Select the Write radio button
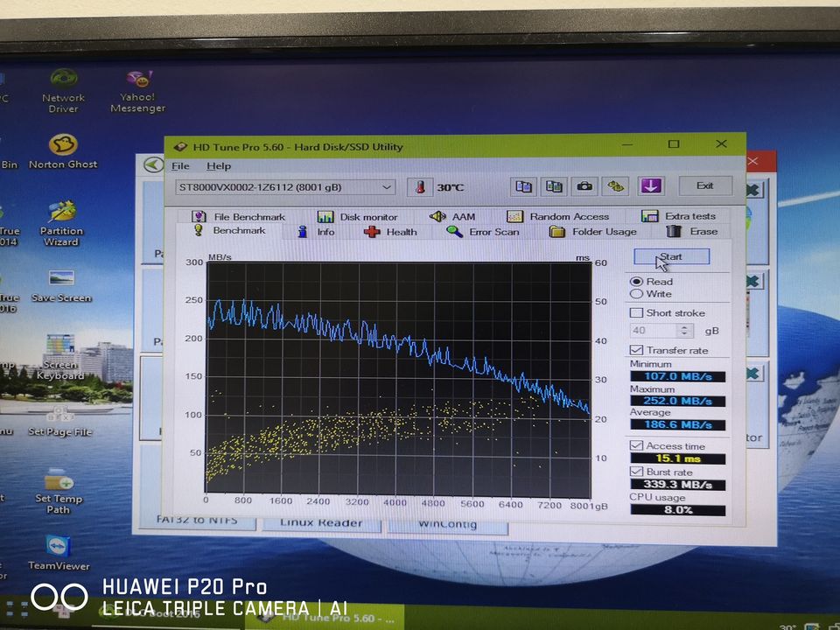The width and height of the screenshot is (840, 630). pyautogui.click(x=637, y=294)
